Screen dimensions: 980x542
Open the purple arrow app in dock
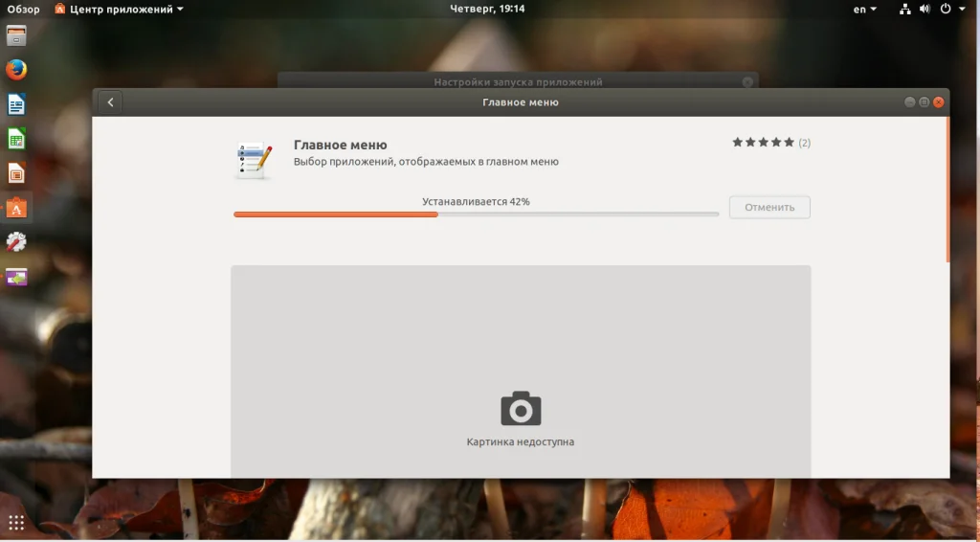pyautogui.click(x=16, y=277)
